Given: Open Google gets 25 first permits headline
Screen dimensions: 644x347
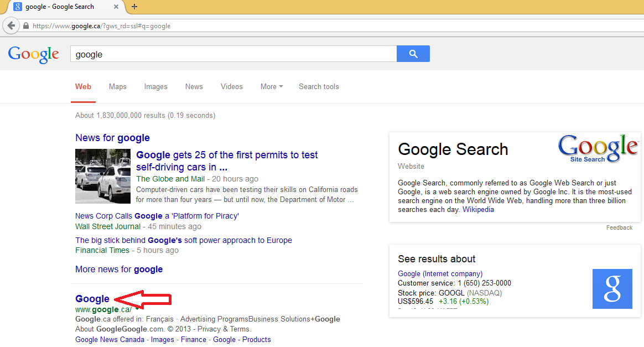Looking at the screenshot, I should [x=227, y=161].
